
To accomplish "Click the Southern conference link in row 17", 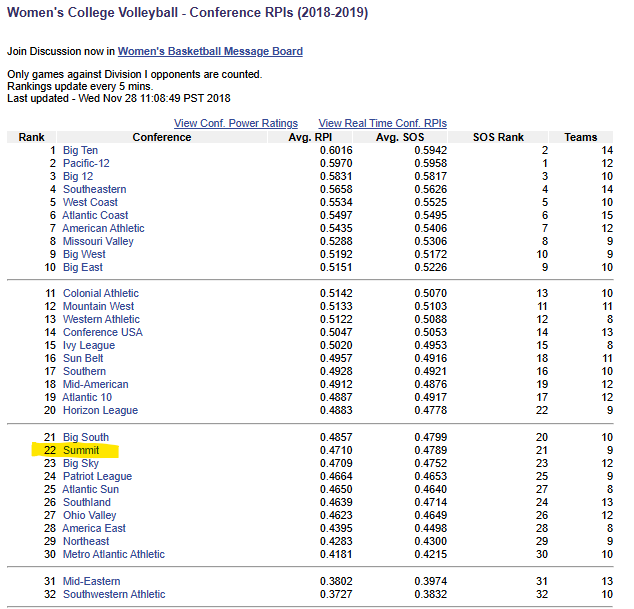I will coord(84,371).
